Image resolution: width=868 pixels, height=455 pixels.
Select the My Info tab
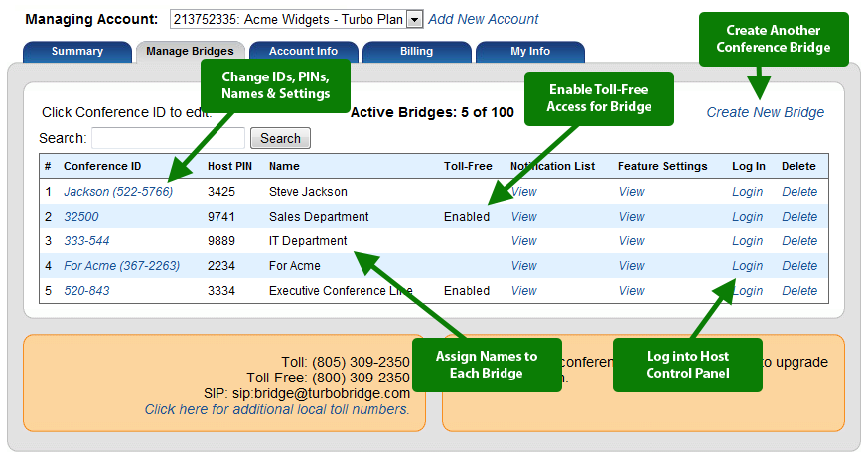pyautogui.click(x=529, y=51)
